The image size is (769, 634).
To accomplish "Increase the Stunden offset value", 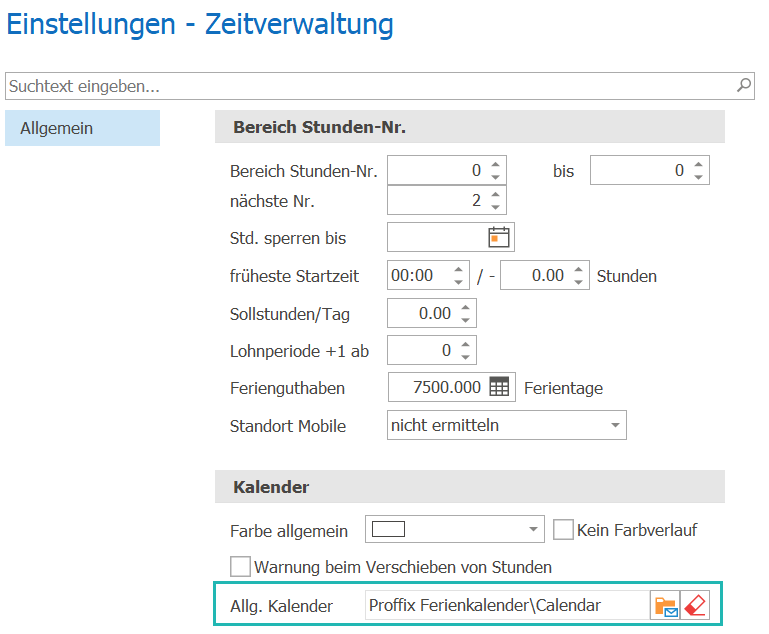I will pyautogui.click(x=578, y=269).
